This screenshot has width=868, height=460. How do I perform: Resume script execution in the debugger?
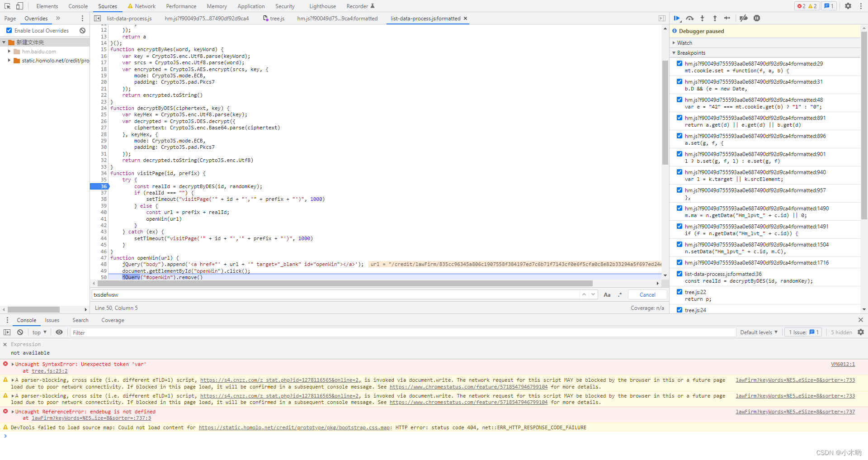point(677,18)
